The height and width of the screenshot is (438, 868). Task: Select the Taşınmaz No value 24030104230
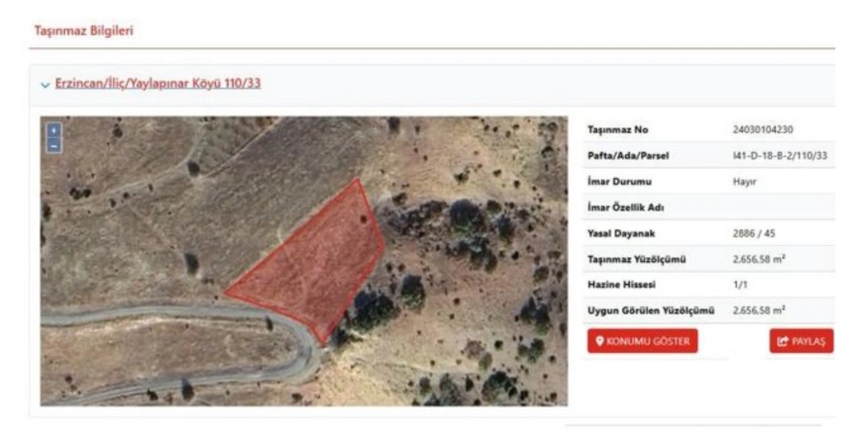point(762,129)
